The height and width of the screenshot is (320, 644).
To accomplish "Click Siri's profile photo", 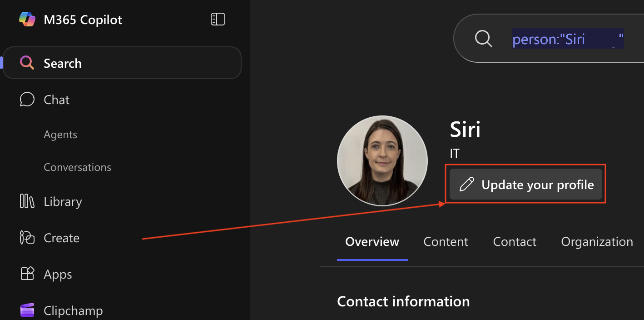I will click(x=382, y=161).
